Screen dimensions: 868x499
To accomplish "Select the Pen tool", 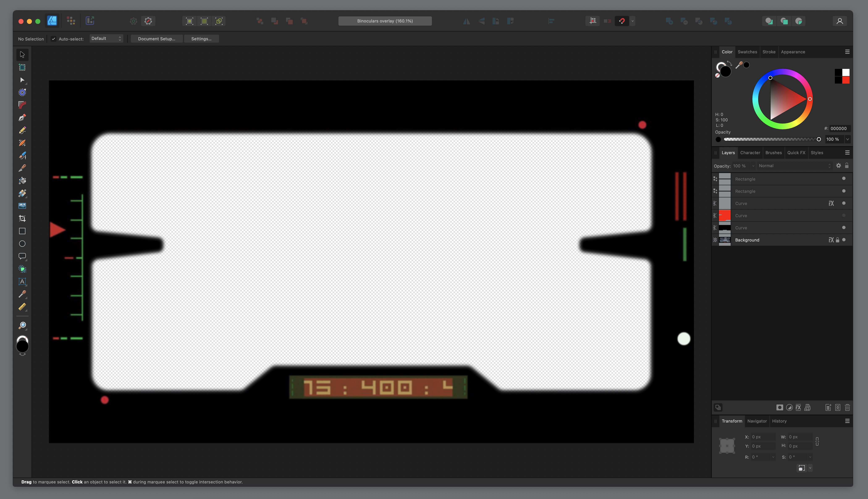I will 22,118.
